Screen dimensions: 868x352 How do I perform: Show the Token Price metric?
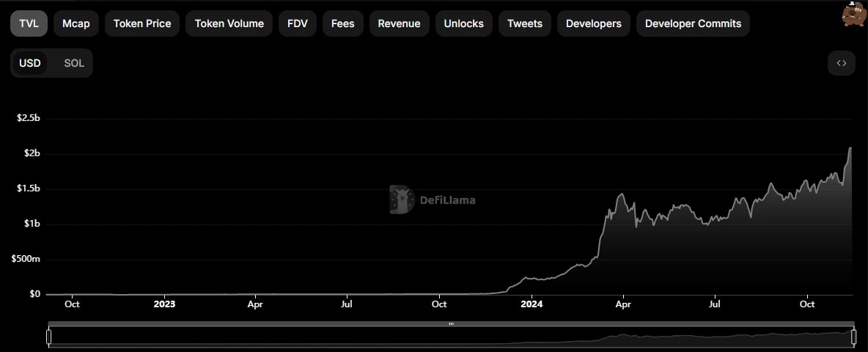142,23
